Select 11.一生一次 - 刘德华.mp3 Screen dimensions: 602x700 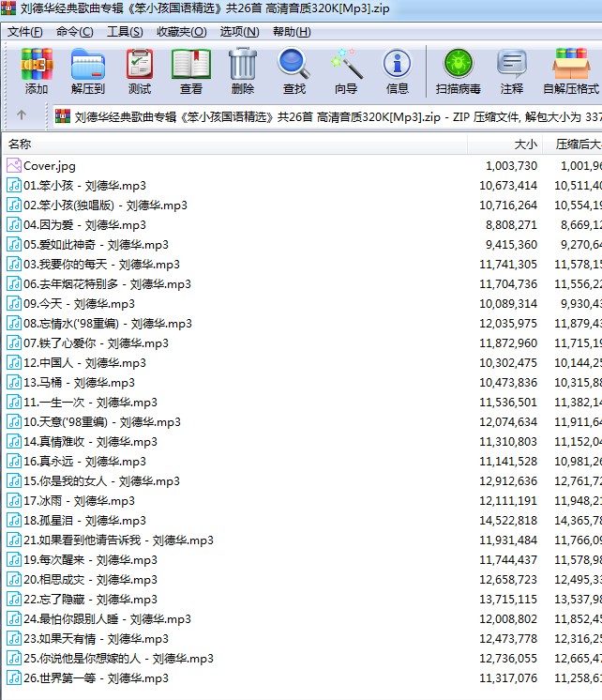pos(91,403)
